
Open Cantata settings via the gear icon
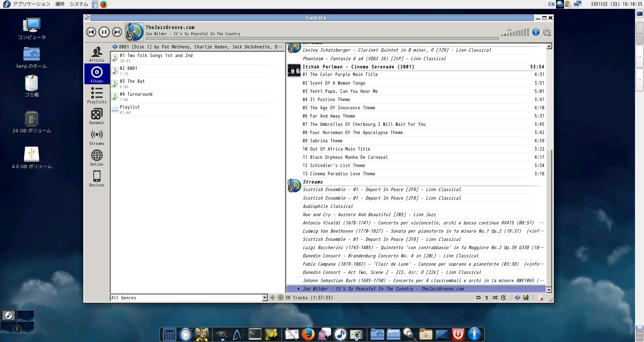(547, 31)
